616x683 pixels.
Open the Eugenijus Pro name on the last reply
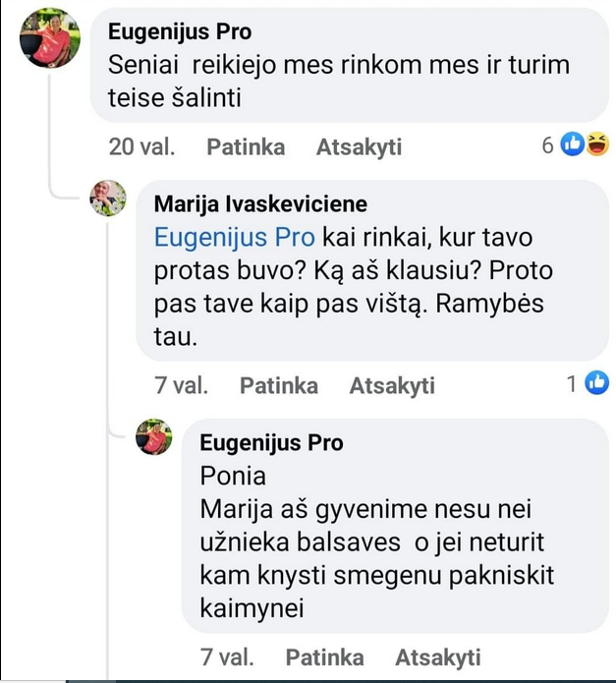tap(271, 443)
